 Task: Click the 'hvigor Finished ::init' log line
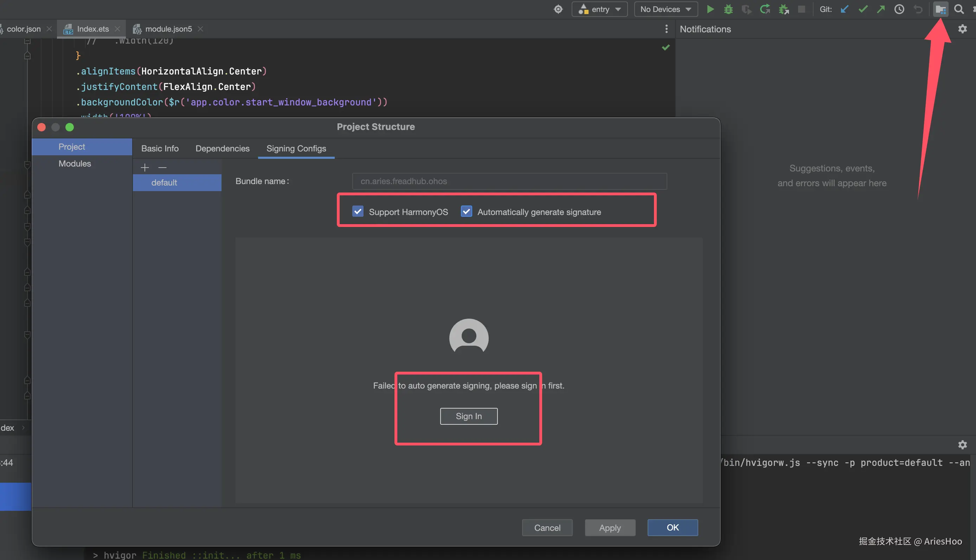click(197, 555)
